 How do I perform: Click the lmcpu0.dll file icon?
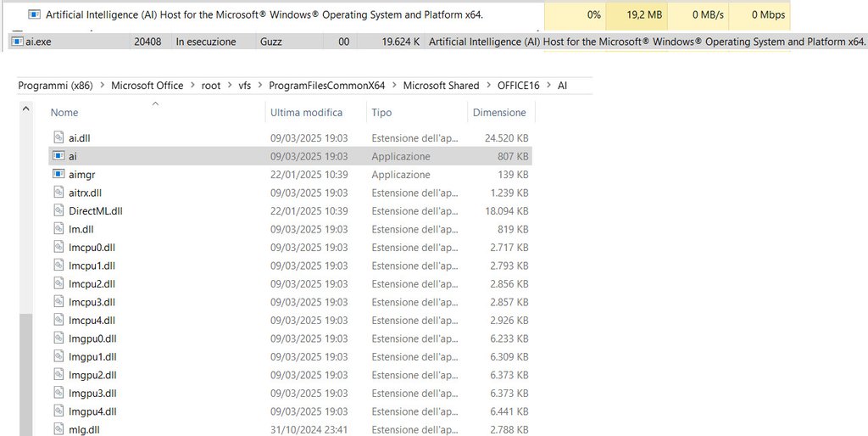(x=58, y=248)
